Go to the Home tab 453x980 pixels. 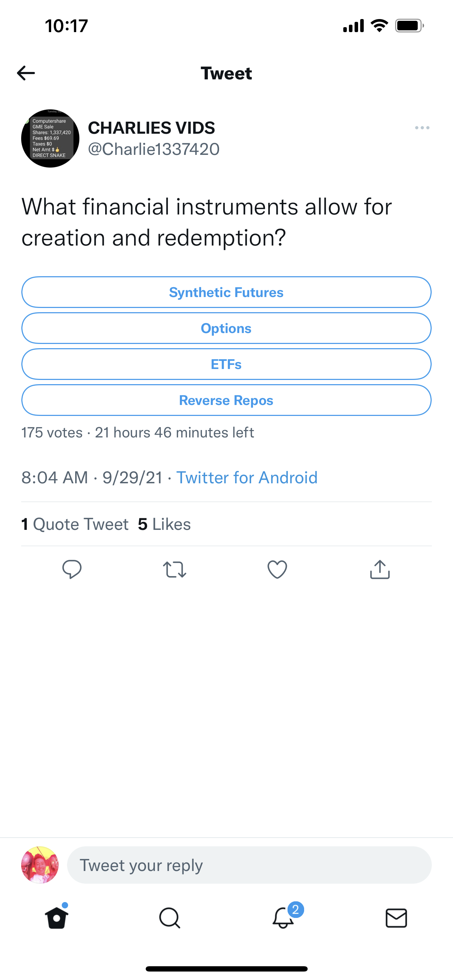pyautogui.click(x=57, y=918)
